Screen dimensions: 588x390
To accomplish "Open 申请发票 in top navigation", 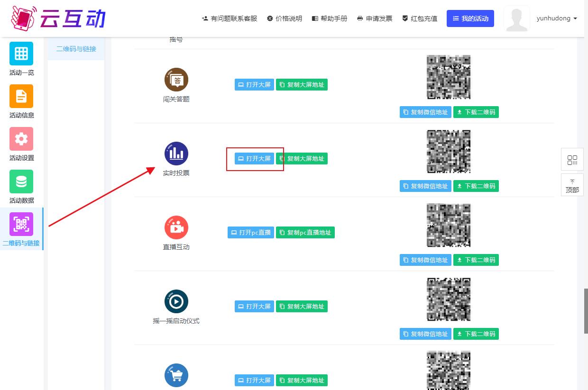I will point(375,18).
